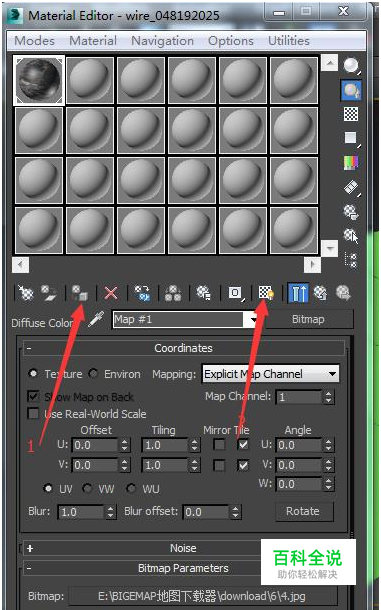Assign Material to Selection

[80, 293]
